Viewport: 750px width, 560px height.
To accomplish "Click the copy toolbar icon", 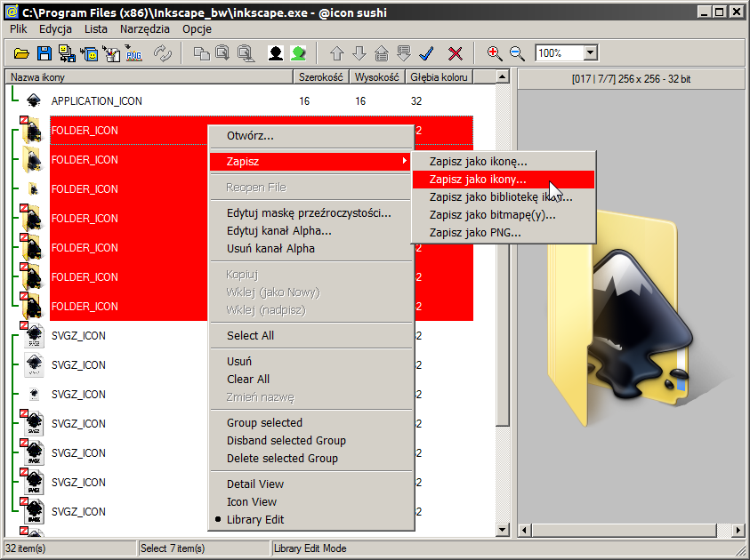I will (x=201, y=53).
